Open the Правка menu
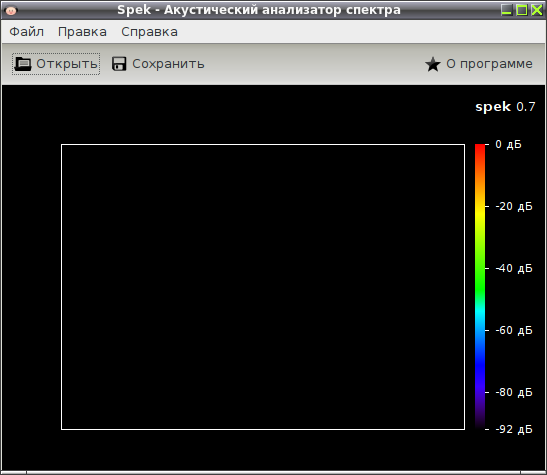This screenshot has height=475, width=547. 82,32
